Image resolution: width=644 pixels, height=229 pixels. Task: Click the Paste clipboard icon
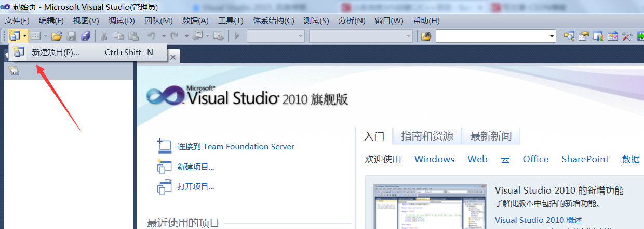133,36
